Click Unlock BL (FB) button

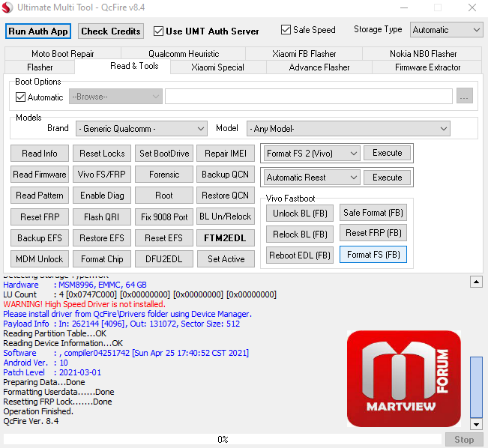click(x=300, y=213)
